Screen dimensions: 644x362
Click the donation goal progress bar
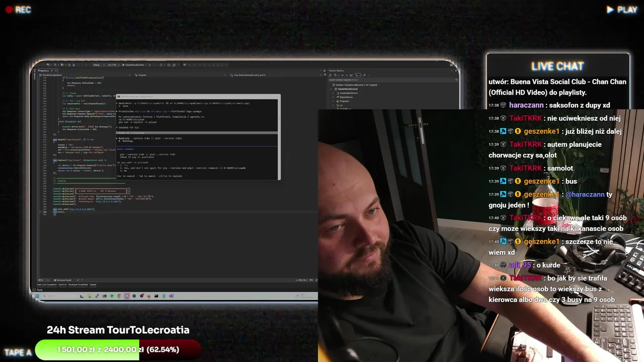click(118, 349)
